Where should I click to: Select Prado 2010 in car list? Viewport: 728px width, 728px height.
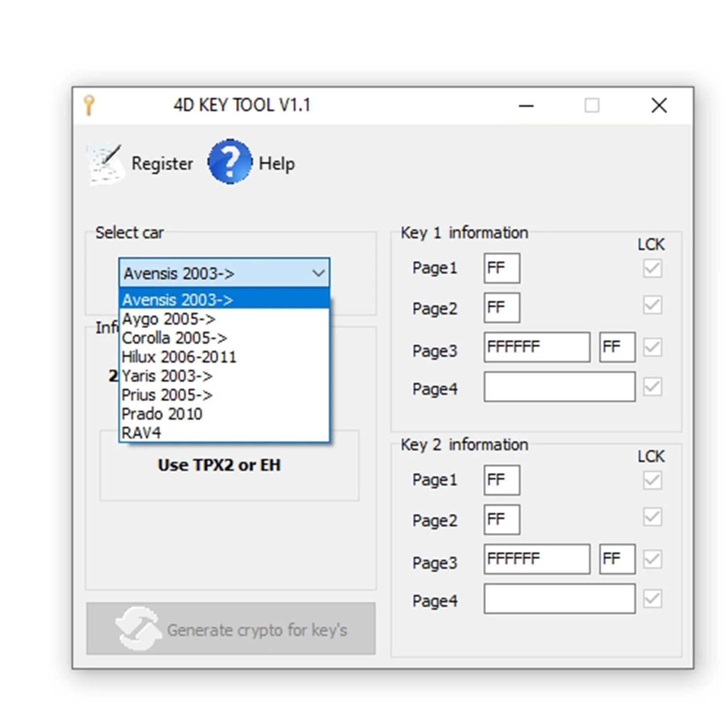(224, 414)
